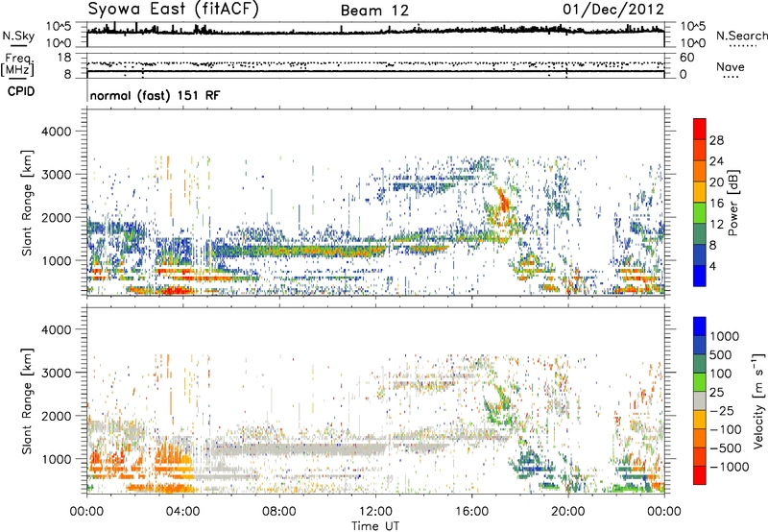Image resolution: width=768 pixels, height=532 pixels.
Task: Click the red bottom segment of velocity color bar
Action: click(x=700, y=475)
